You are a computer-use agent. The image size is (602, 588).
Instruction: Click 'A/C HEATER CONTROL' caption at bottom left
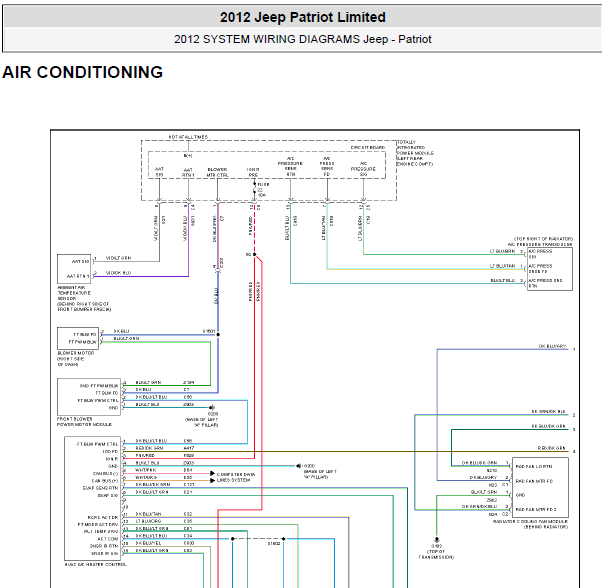(x=95, y=564)
